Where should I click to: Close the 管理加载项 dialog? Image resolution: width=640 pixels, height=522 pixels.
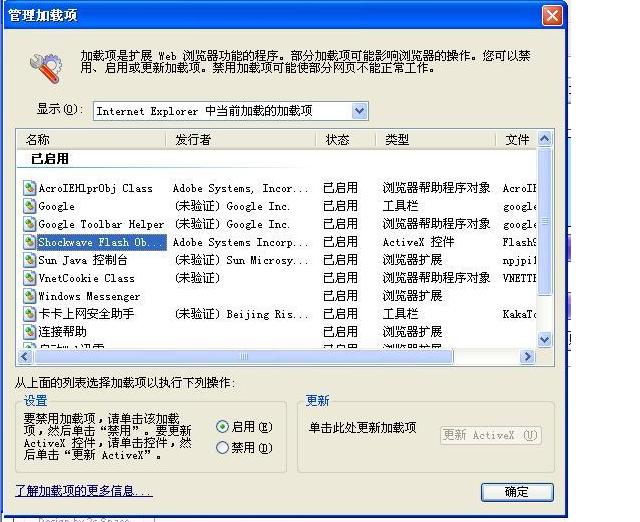(x=552, y=16)
